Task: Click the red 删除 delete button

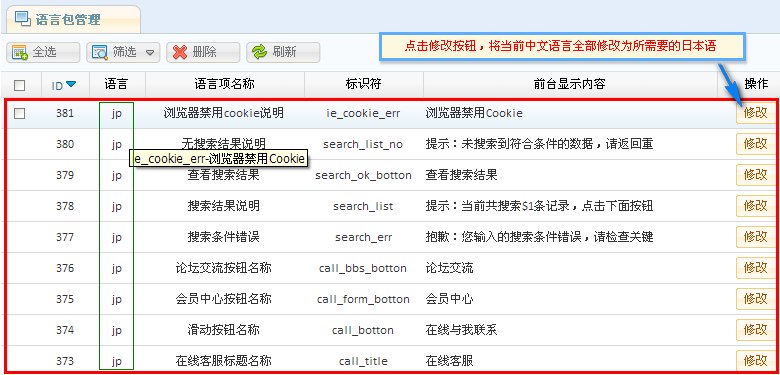Action: click(203, 52)
